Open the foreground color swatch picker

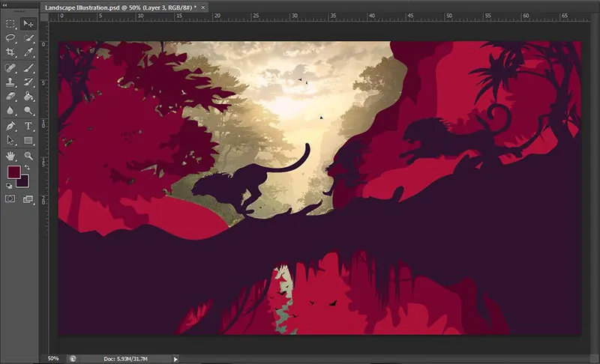(13, 172)
